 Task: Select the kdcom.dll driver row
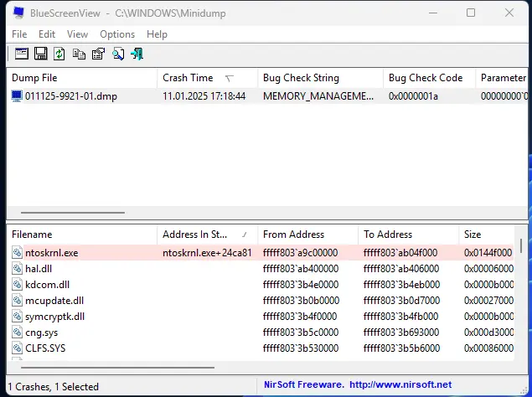tap(261, 284)
